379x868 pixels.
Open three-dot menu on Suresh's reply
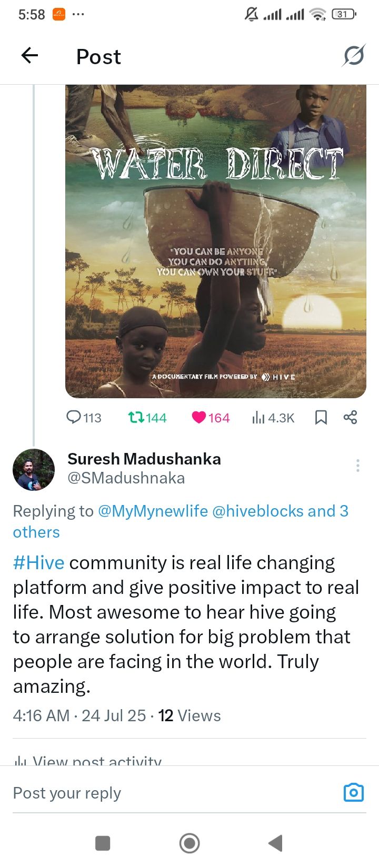pos(358,466)
